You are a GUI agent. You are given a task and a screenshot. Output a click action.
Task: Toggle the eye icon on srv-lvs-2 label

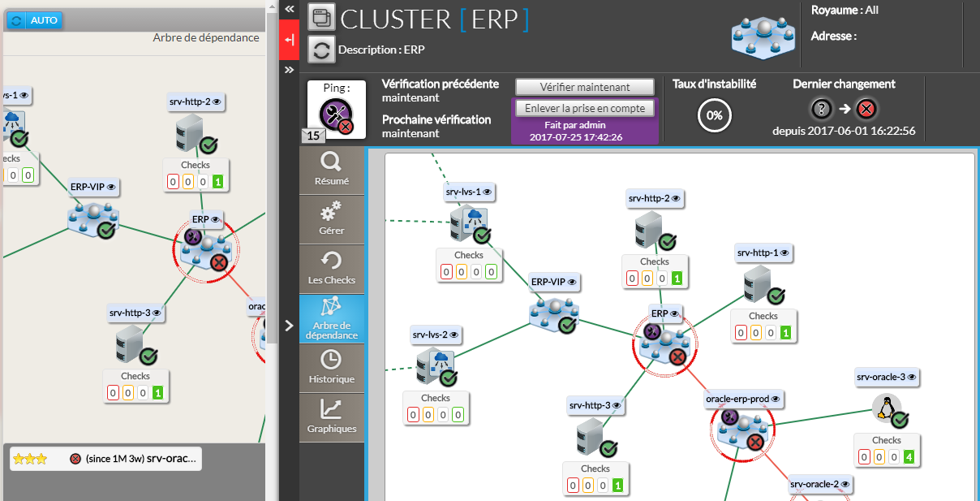[x=454, y=335]
